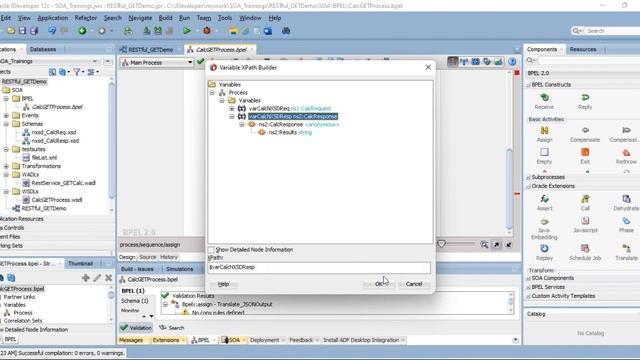Expand the SOA Components section

(528, 278)
